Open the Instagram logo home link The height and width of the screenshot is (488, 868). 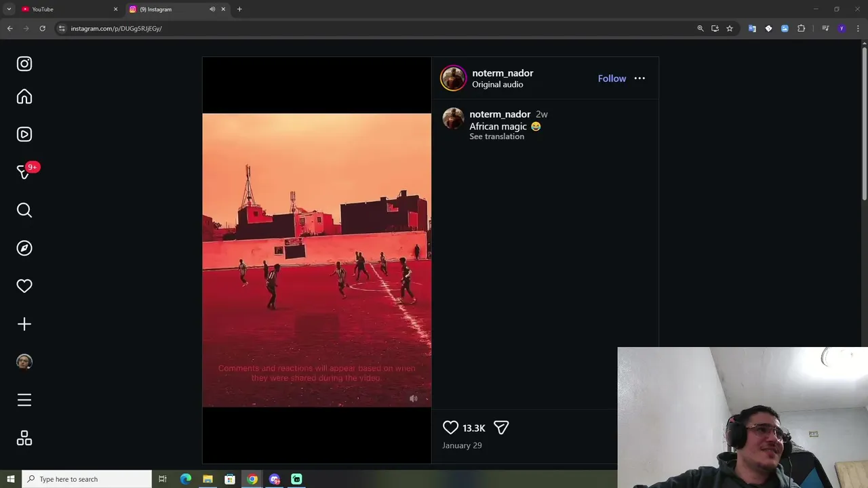point(24,64)
